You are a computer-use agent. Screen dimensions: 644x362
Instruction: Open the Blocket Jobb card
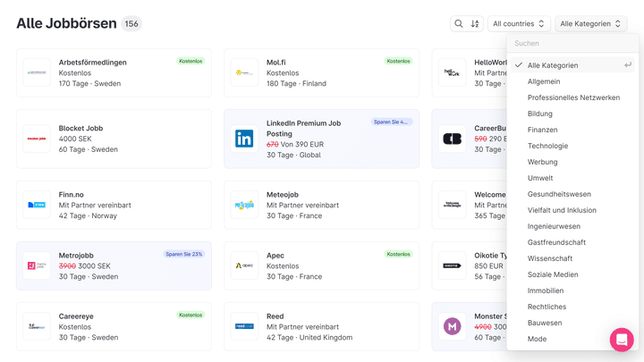114,139
